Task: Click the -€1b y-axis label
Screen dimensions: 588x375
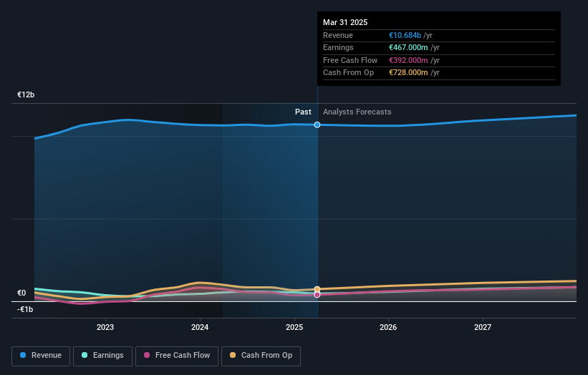Action: (x=25, y=309)
